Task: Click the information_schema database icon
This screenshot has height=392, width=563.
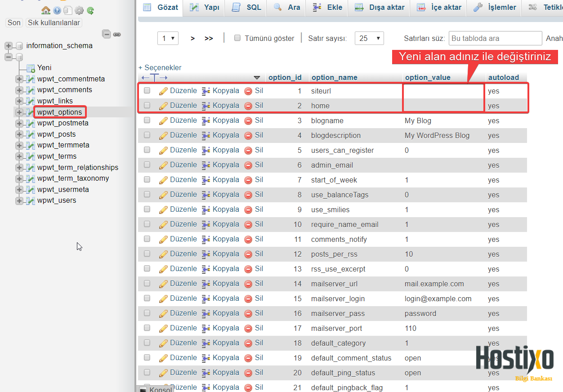Action: [x=19, y=46]
